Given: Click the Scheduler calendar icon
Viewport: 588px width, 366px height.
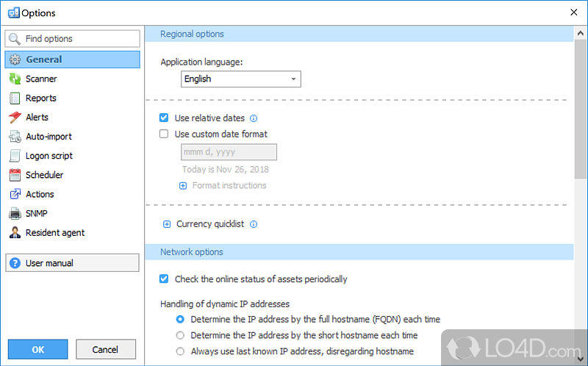Looking at the screenshot, I should click(x=14, y=175).
